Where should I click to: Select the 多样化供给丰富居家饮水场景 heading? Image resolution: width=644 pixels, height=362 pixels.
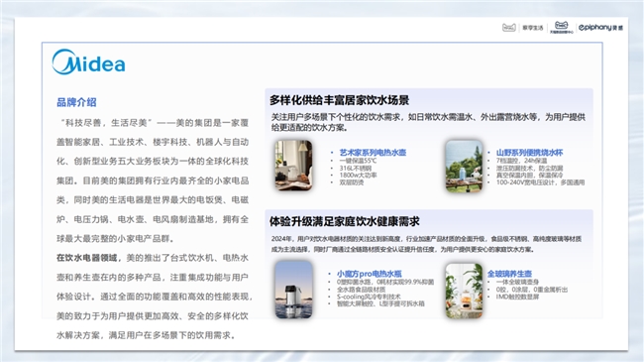(x=339, y=100)
